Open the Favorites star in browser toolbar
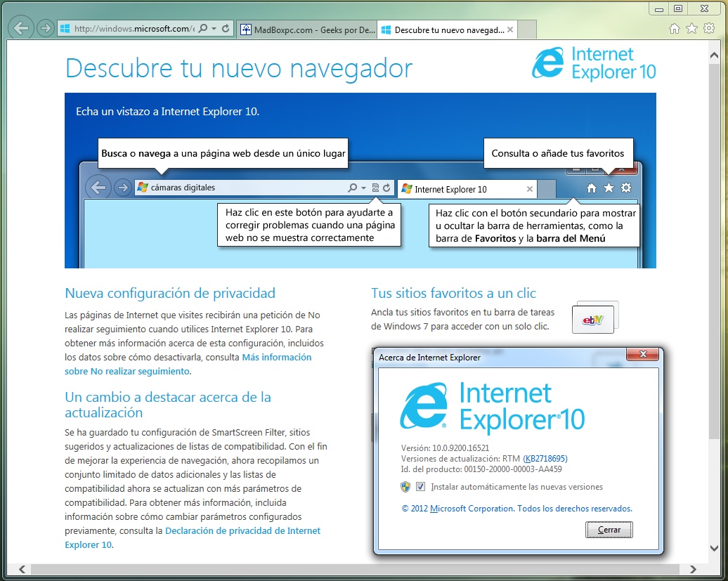This screenshot has height=581, width=728. tap(691, 29)
